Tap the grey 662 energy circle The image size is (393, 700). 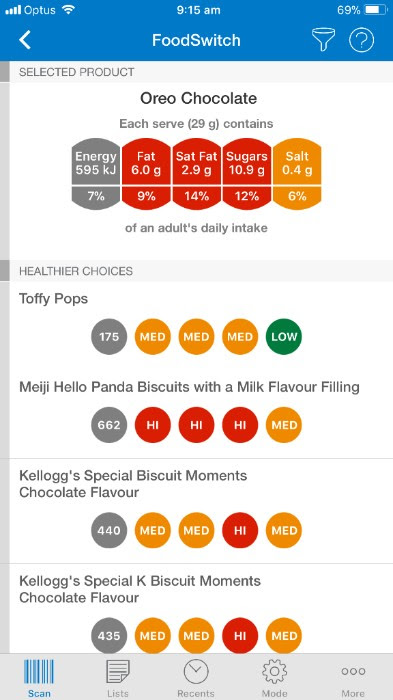click(x=109, y=425)
